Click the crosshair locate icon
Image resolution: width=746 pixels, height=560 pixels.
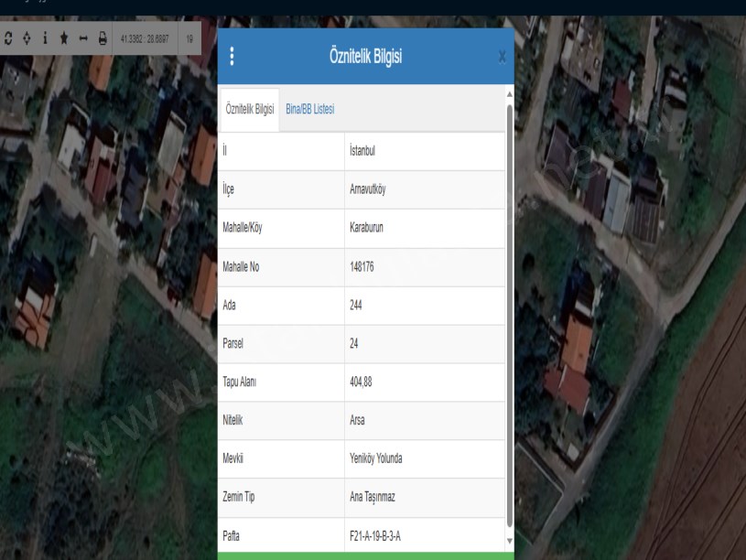27,38
